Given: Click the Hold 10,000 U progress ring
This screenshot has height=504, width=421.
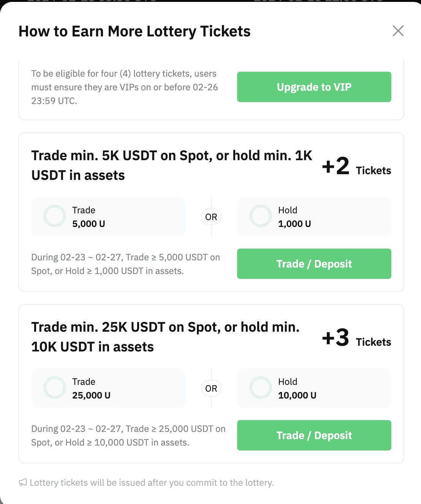Looking at the screenshot, I should click(261, 387).
